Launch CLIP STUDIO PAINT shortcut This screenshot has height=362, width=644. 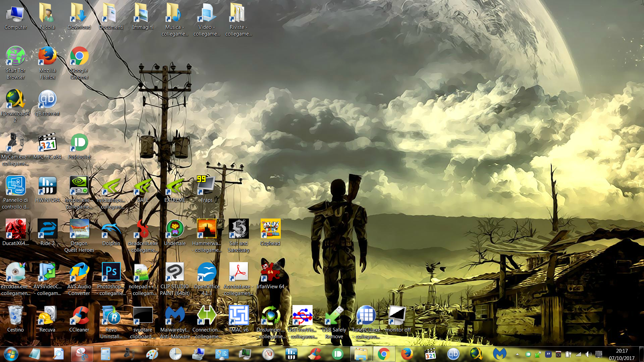[x=175, y=279]
